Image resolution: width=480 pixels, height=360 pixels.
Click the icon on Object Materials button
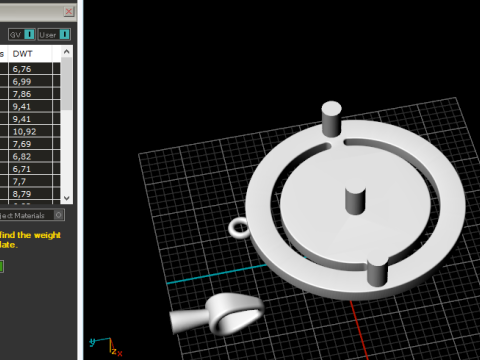pyautogui.click(x=59, y=215)
